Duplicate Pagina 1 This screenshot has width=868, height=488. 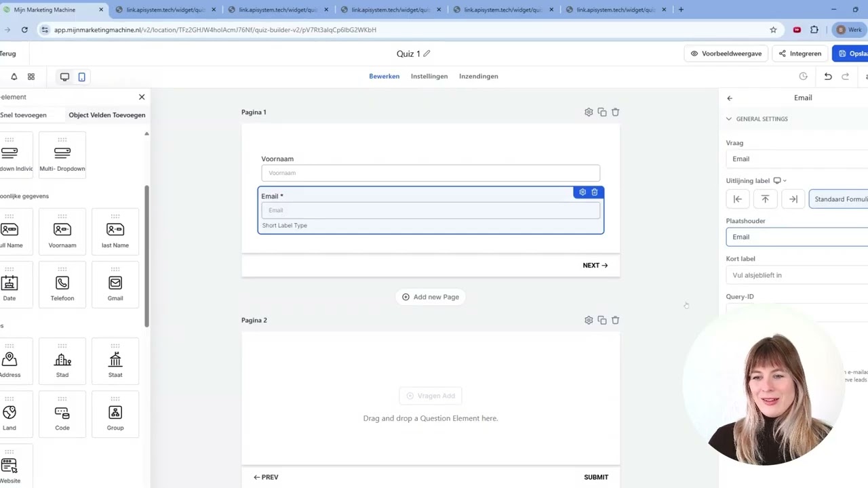[602, 112]
